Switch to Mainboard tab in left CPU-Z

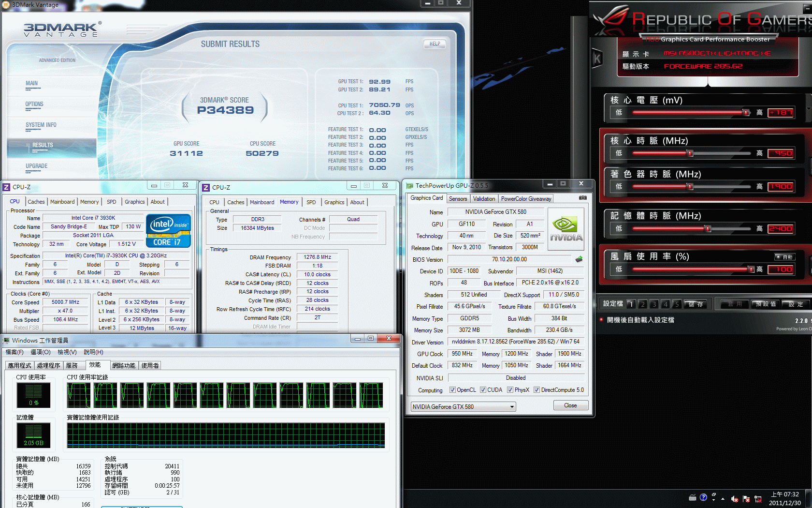point(62,202)
